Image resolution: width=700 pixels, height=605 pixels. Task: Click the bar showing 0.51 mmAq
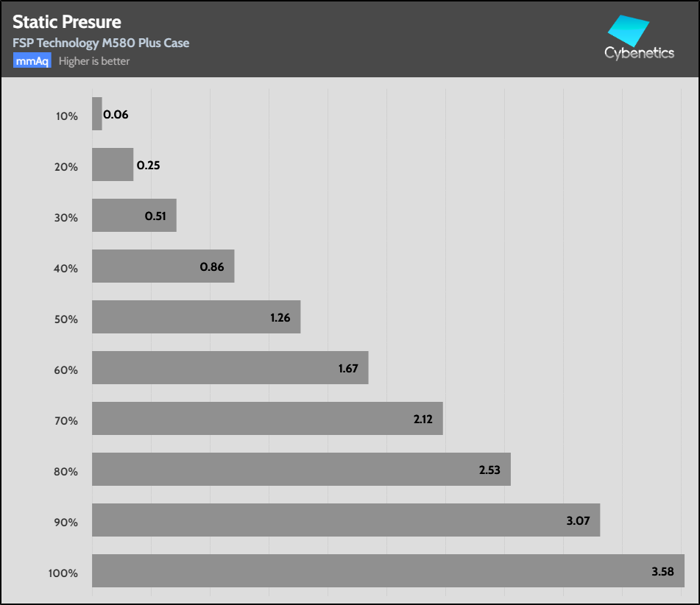[x=134, y=216]
